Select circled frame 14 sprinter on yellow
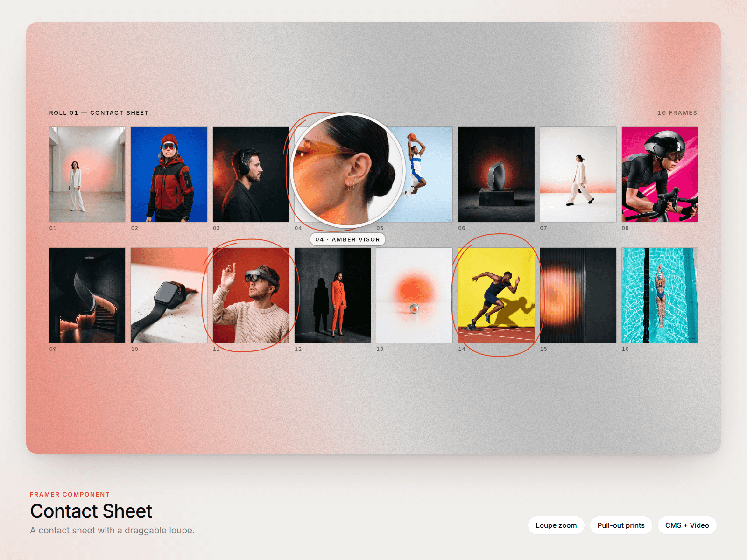 coord(496,295)
